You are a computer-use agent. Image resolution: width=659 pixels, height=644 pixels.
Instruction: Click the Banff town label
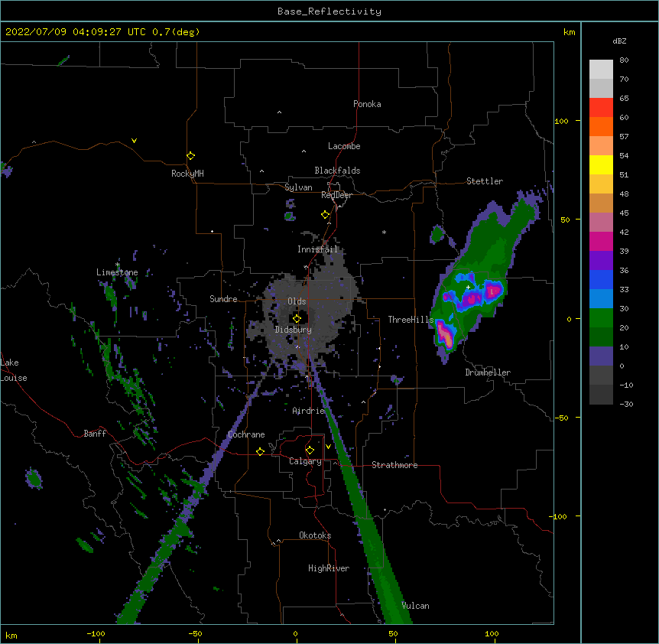[95, 434]
